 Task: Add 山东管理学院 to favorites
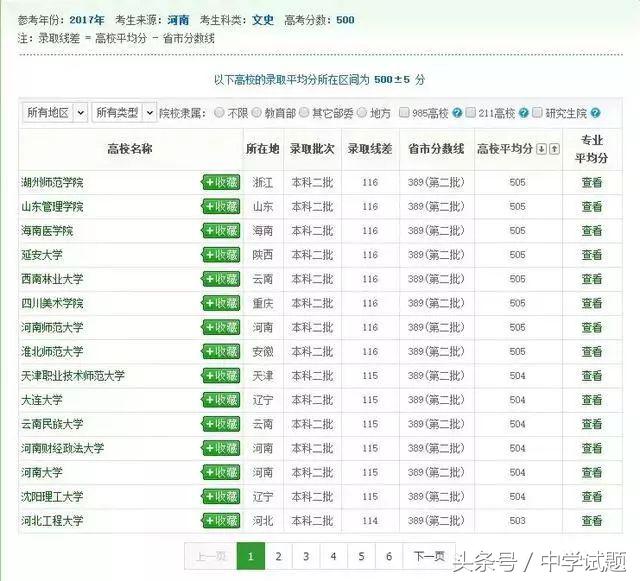[220, 206]
